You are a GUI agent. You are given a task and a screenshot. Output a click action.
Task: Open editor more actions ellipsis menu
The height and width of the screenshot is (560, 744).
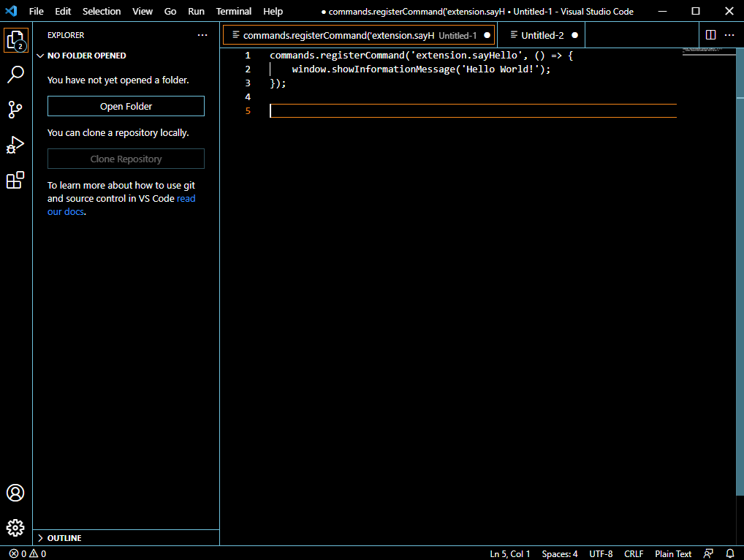click(x=729, y=35)
